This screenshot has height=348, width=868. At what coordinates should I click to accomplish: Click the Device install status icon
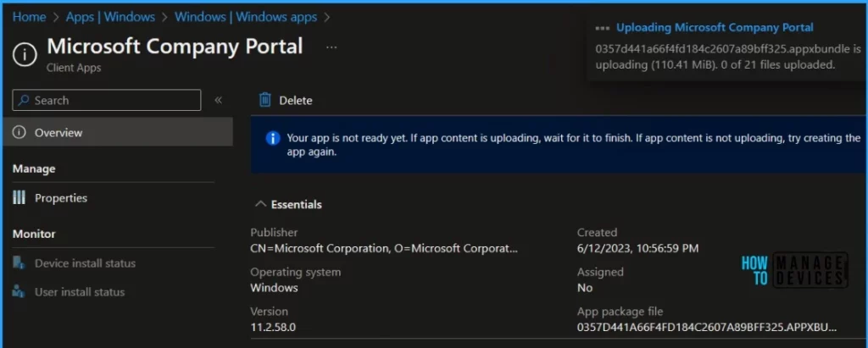pyautogui.click(x=19, y=262)
